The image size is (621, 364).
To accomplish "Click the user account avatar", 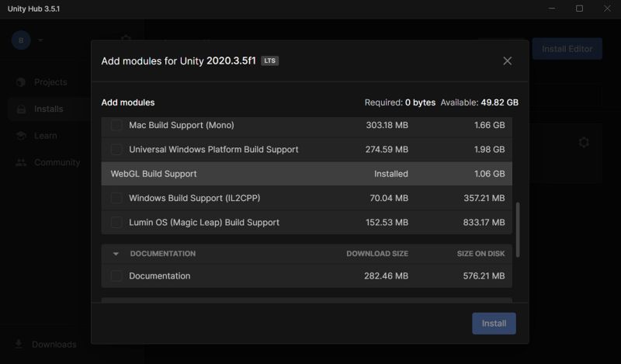I will pyautogui.click(x=21, y=40).
